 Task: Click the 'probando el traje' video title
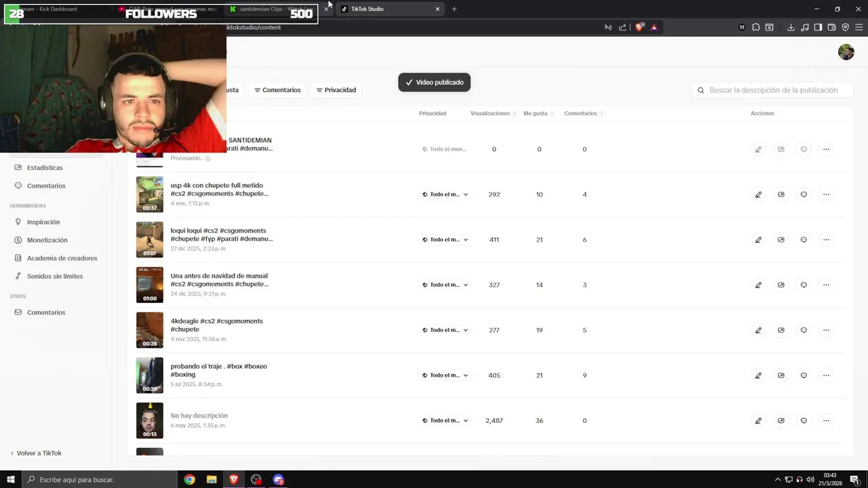click(x=218, y=370)
